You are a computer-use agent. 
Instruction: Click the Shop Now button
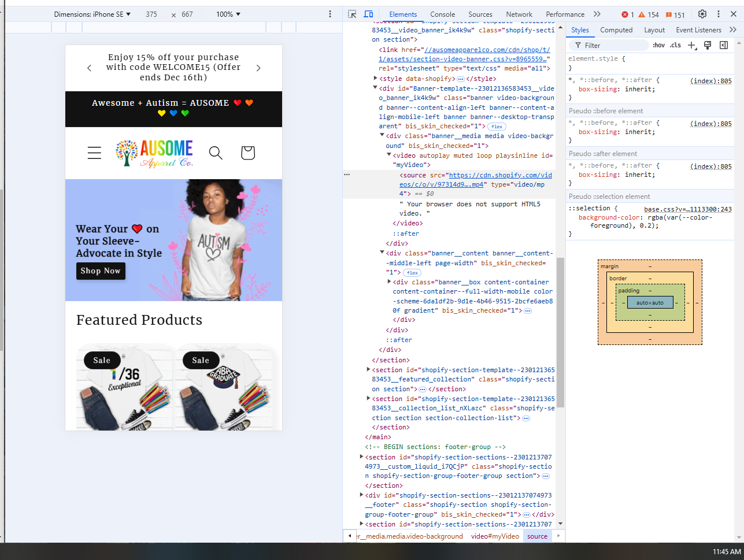(x=101, y=271)
